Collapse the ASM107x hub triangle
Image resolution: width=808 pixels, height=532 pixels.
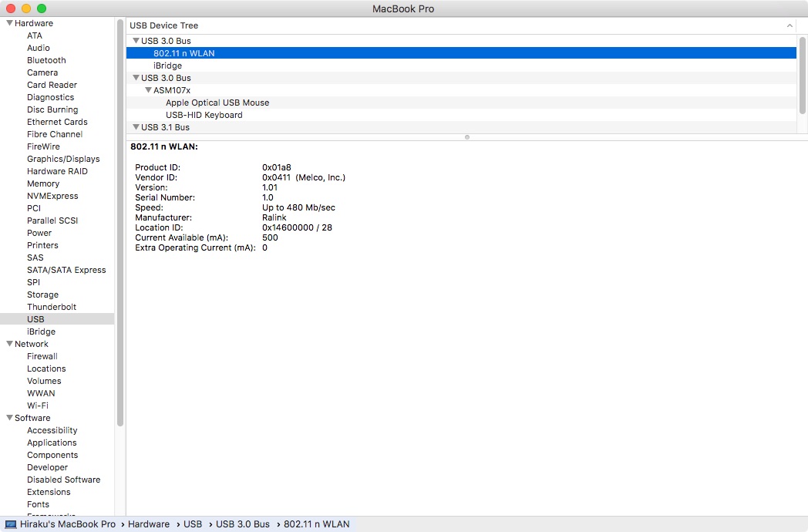click(x=148, y=90)
